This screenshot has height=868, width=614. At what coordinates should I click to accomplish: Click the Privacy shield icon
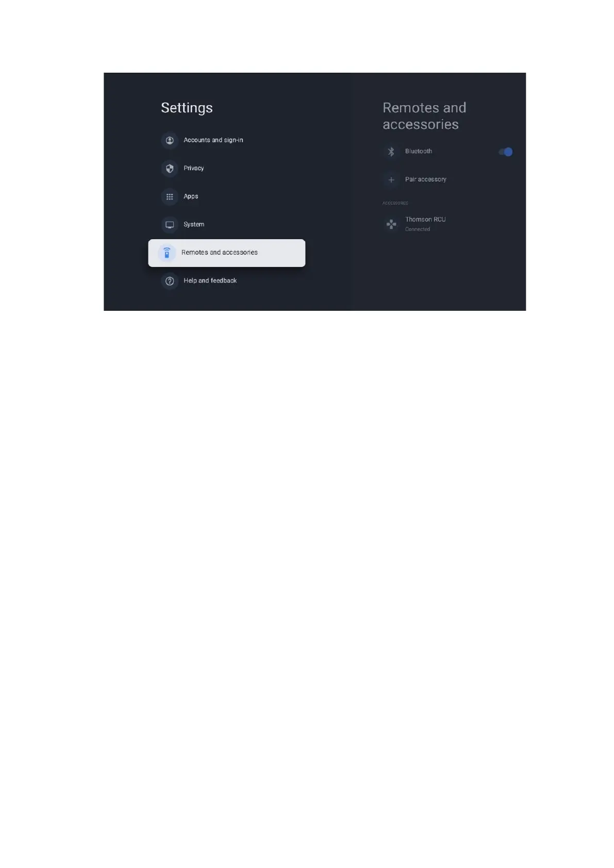point(170,169)
